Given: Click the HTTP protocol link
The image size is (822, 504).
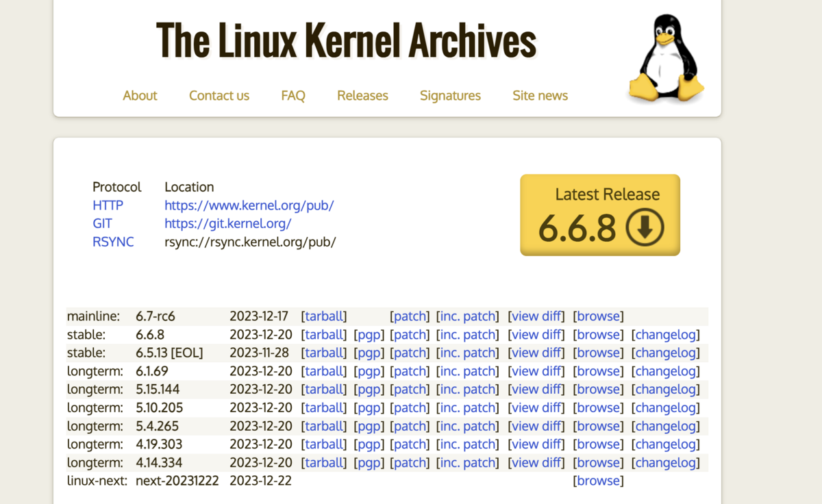Looking at the screenshot, I should 108,205.
